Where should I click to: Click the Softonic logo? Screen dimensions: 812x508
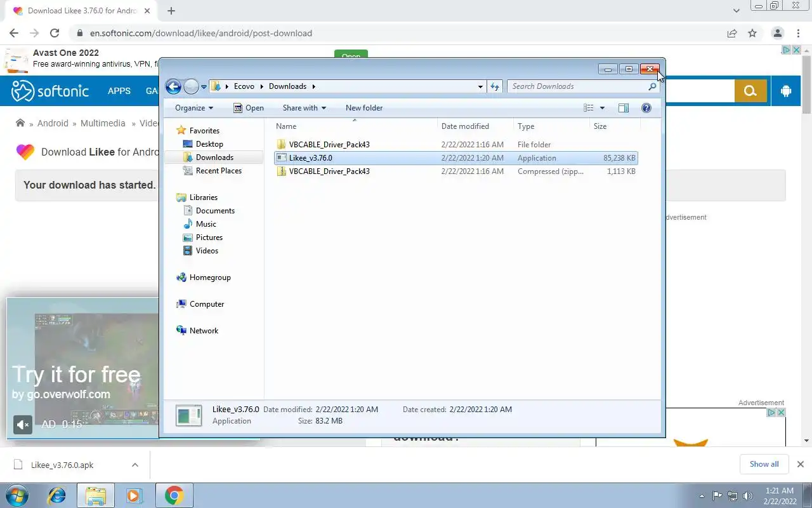[x=50, y=91]
